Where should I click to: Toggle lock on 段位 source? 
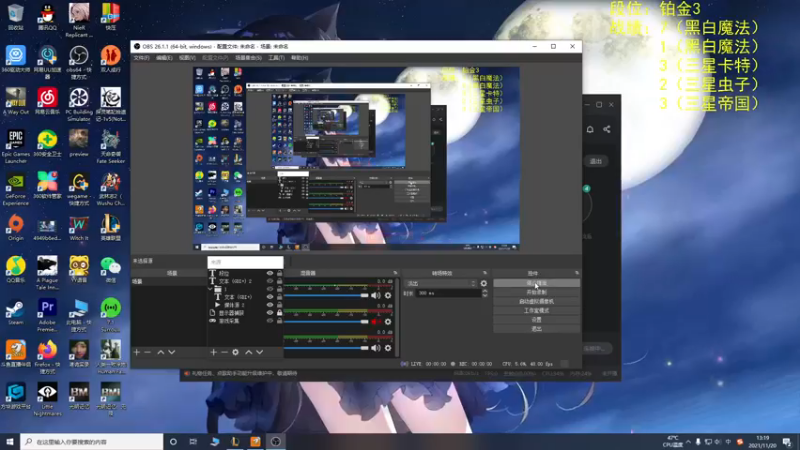click(x=280, y=273)
